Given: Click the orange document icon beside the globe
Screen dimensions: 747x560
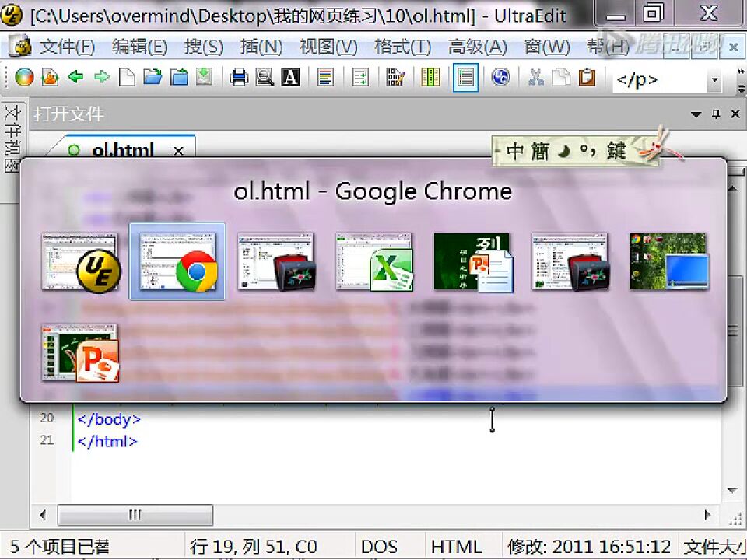Looking at the screenshot, I should (x=50, y=77).
